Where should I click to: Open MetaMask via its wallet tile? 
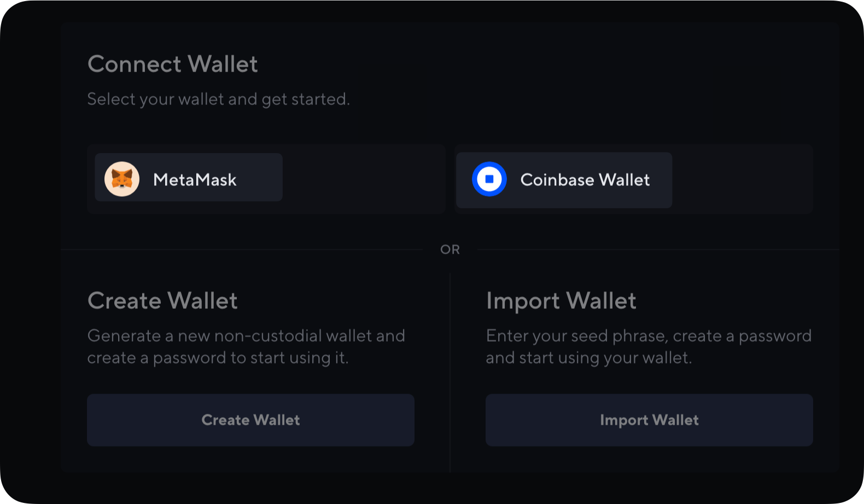coord(189,178)
